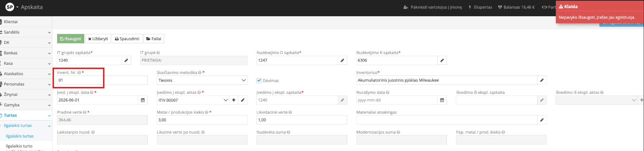Click Materialiai atsakingas input field
This screenshot has height=151, width=644.
[x=447, y=120]
